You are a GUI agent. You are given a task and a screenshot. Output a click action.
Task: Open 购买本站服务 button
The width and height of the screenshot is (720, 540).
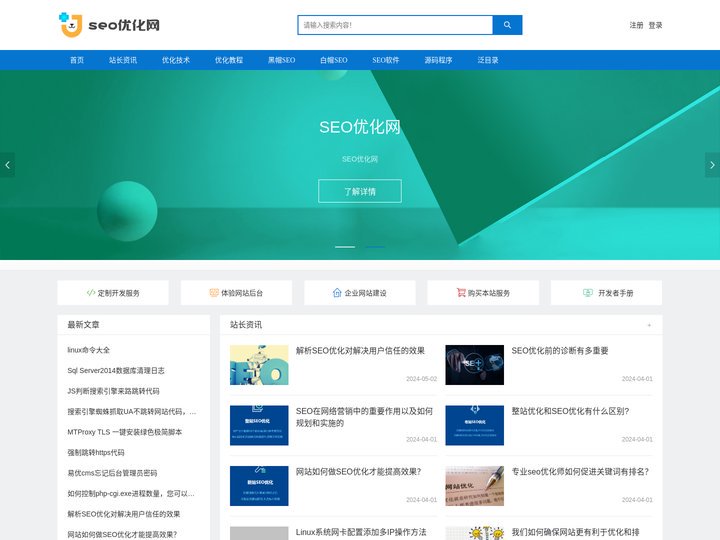point(483,292)
